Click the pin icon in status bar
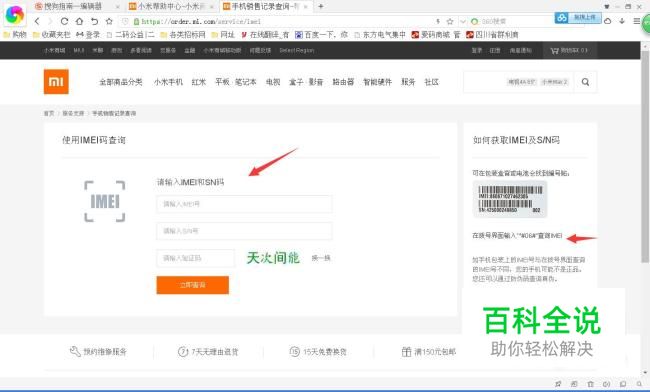The image size is (650, 392). [558, 384]
